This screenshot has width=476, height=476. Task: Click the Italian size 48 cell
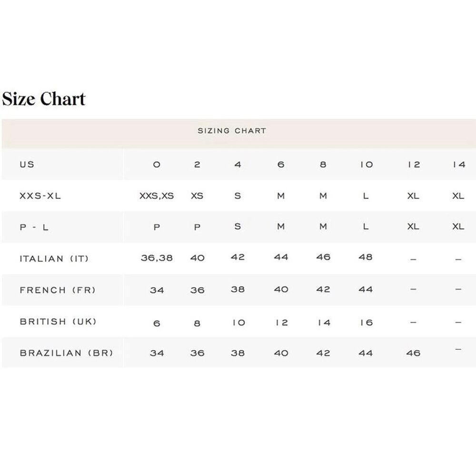pyautogui.click(x=366, y=258)
